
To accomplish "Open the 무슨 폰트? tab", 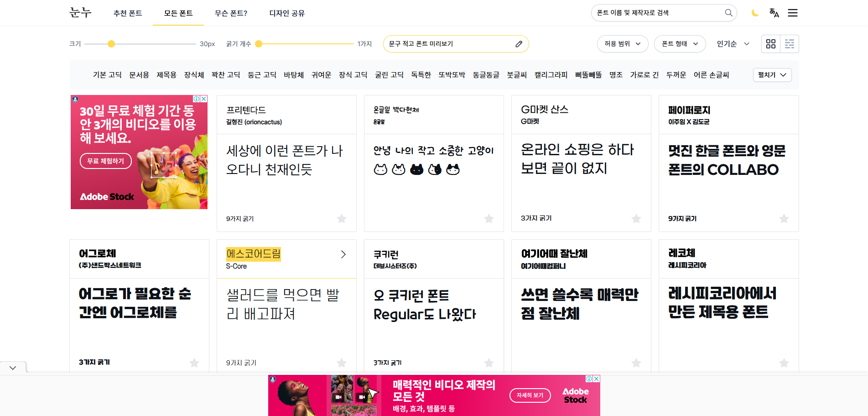I will click(x=231, y=13).
